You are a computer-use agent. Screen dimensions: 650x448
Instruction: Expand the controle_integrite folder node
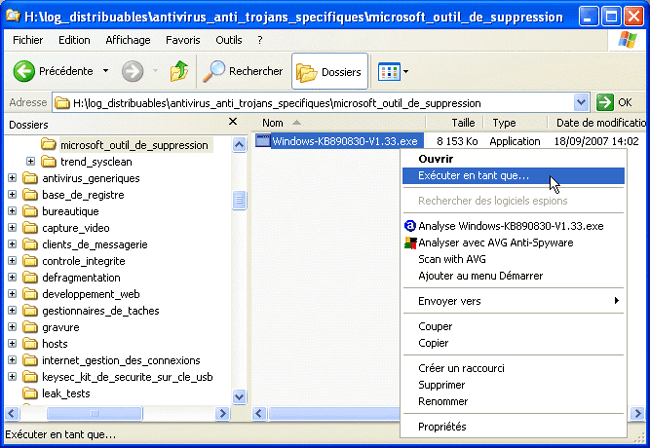[12, 261]
